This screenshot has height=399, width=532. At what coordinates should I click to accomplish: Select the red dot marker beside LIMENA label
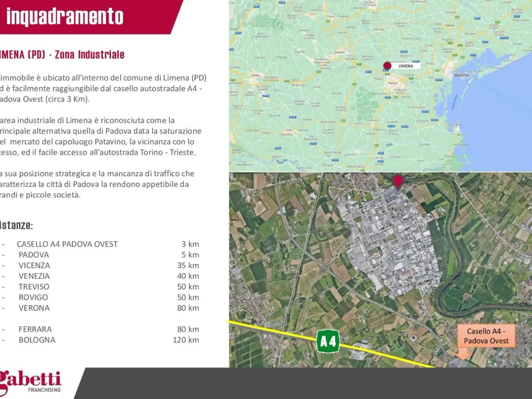point(387,66)
